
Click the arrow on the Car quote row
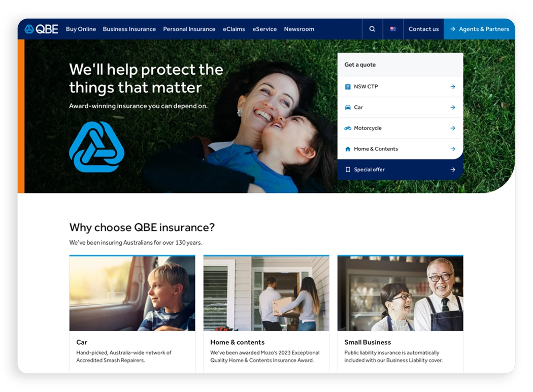(x=453, y=108)
